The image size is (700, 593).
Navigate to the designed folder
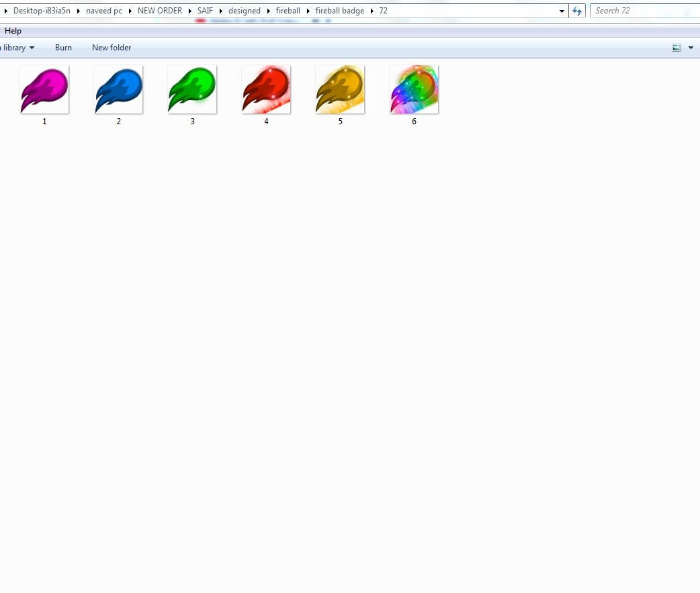[245, 11]
